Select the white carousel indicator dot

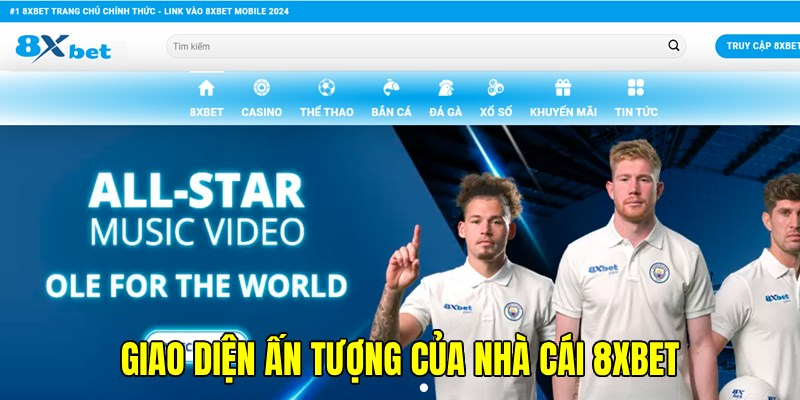423,388
